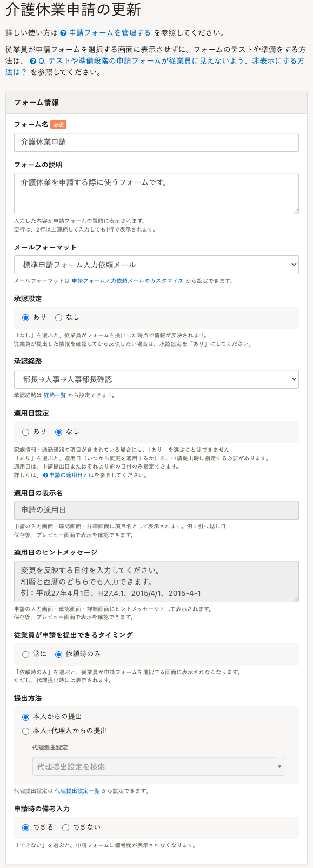The width and height of the screenshot is (313, 868).
Task: Click help icon next to 申請の適用日とは
Action: click(45, 476)
